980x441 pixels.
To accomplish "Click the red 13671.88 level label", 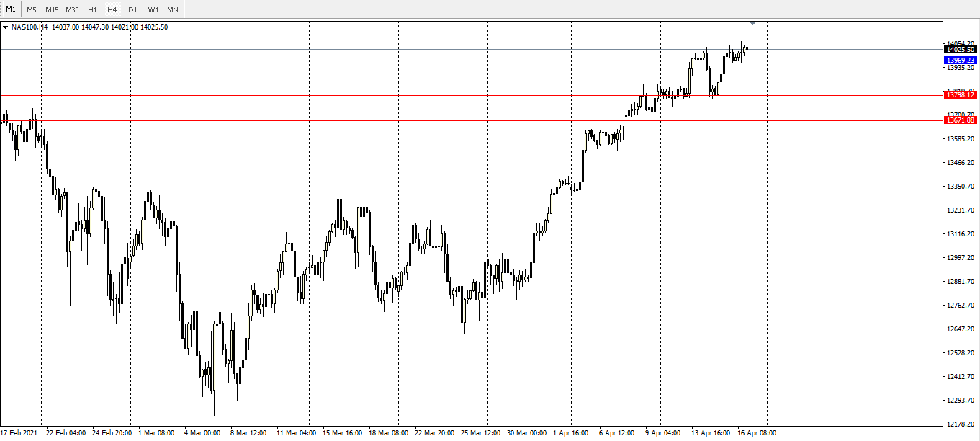I will [x=961, y=120].
